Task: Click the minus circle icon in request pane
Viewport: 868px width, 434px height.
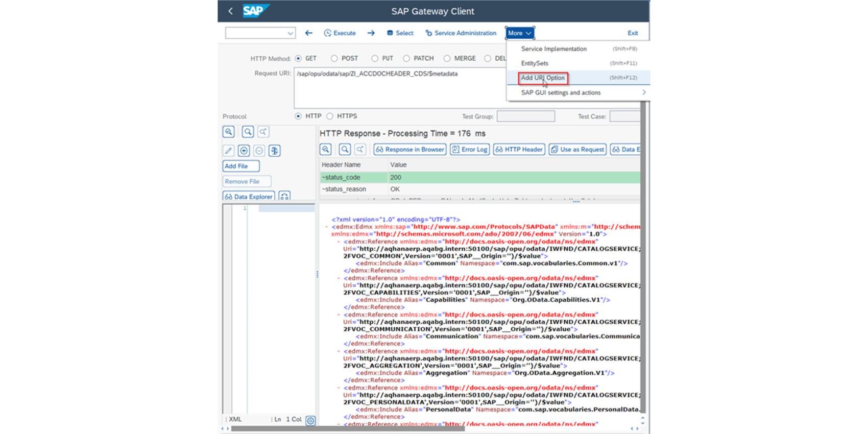Action: click(259, 151)
